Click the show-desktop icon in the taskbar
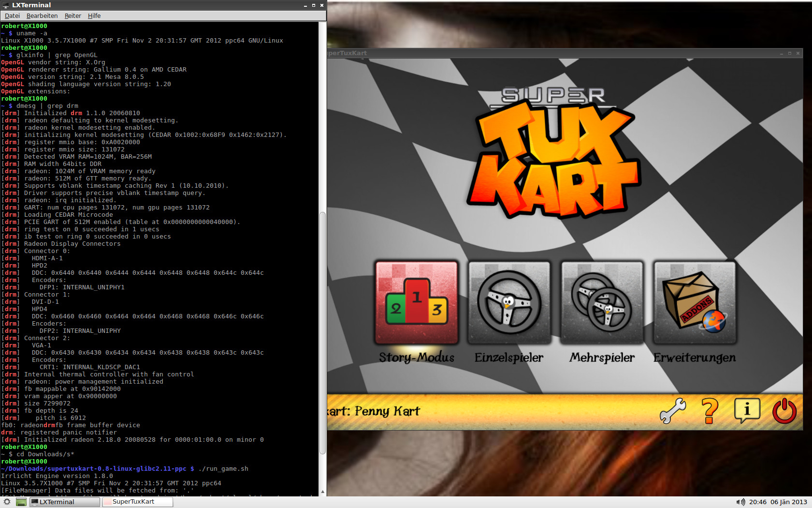The width and height of the screenshot is (812, 508). (21, 502)
